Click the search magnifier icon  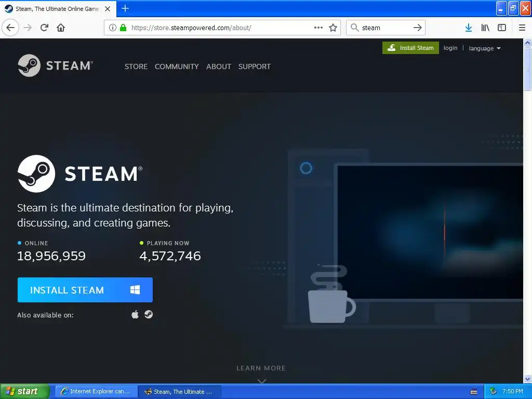click(x=354, y=28)
